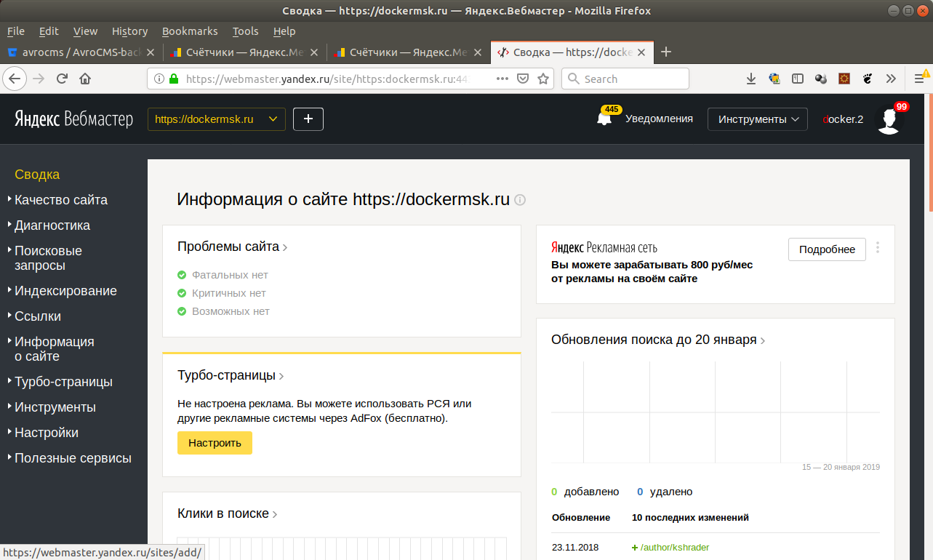Open the View menu

85,31
